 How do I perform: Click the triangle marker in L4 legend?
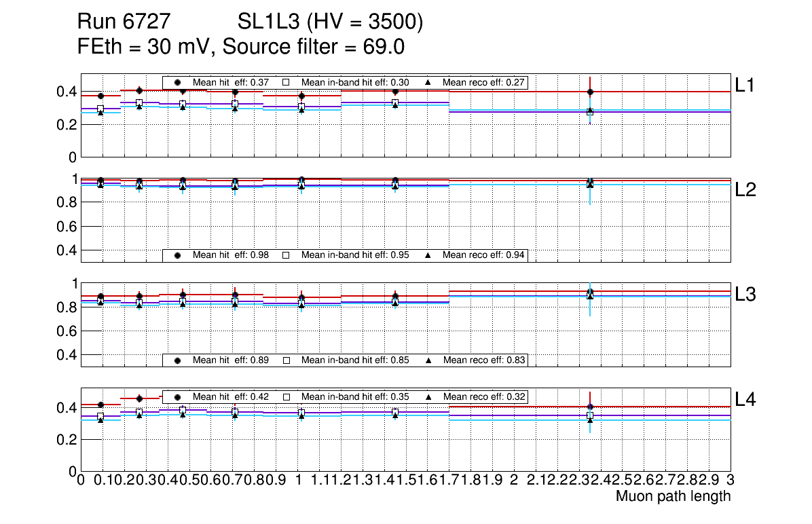pos(429,396)
